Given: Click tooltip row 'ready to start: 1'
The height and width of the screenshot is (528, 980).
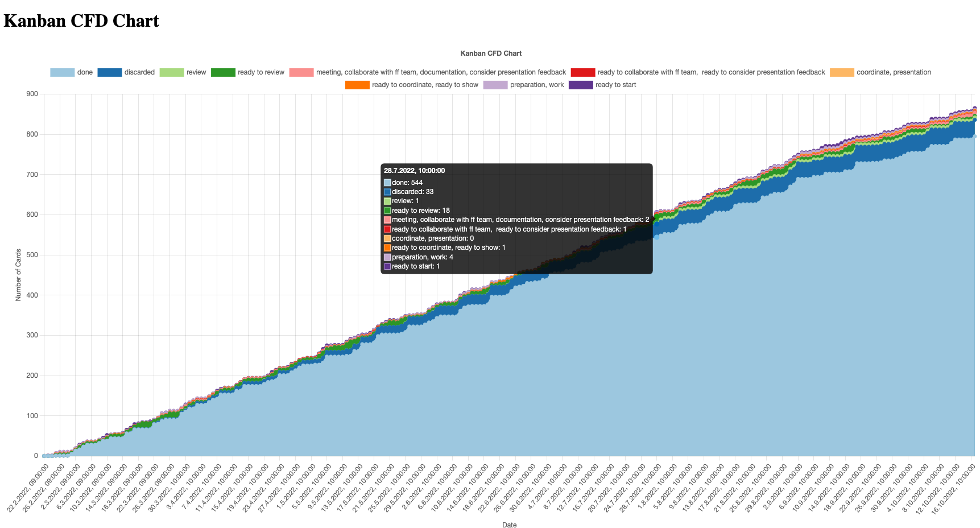Looking at the screenshot, I should [412, 266].
